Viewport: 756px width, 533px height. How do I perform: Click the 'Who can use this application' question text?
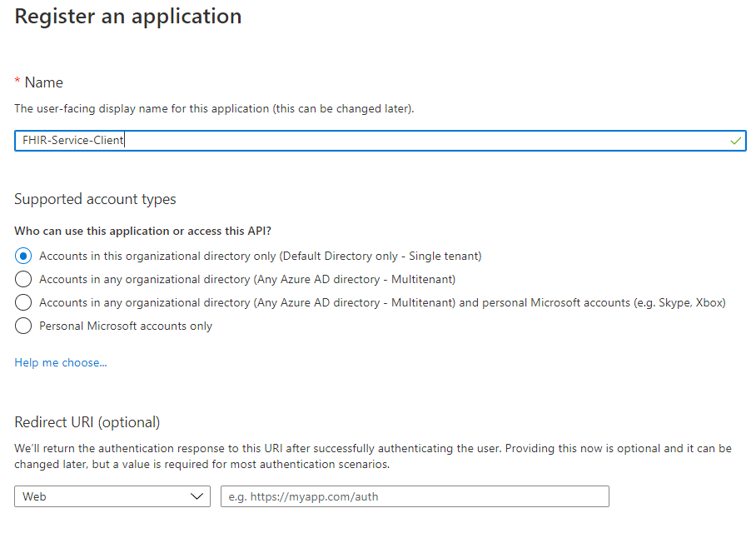coord(142,231)
